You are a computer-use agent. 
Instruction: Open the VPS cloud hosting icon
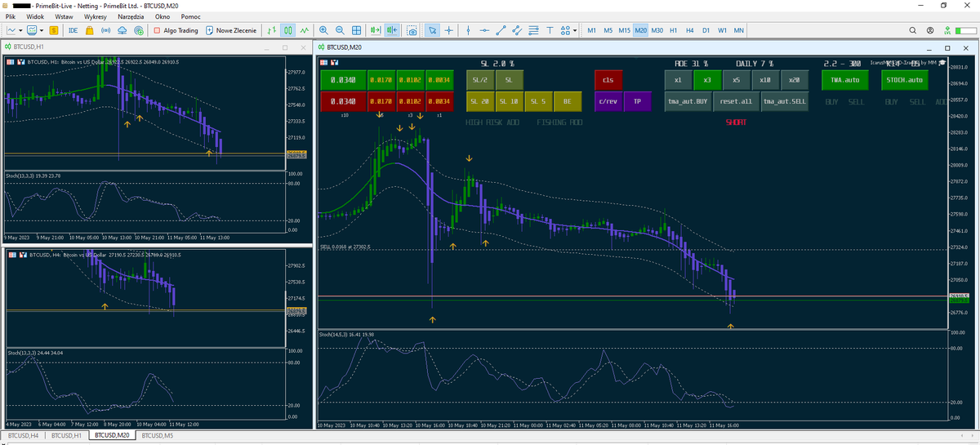coord(122,30)
